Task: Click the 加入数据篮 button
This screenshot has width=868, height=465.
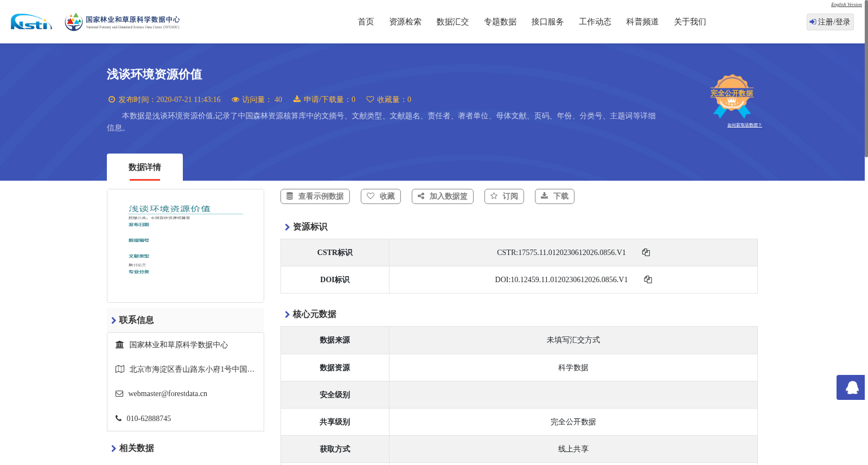Action: 443,196
